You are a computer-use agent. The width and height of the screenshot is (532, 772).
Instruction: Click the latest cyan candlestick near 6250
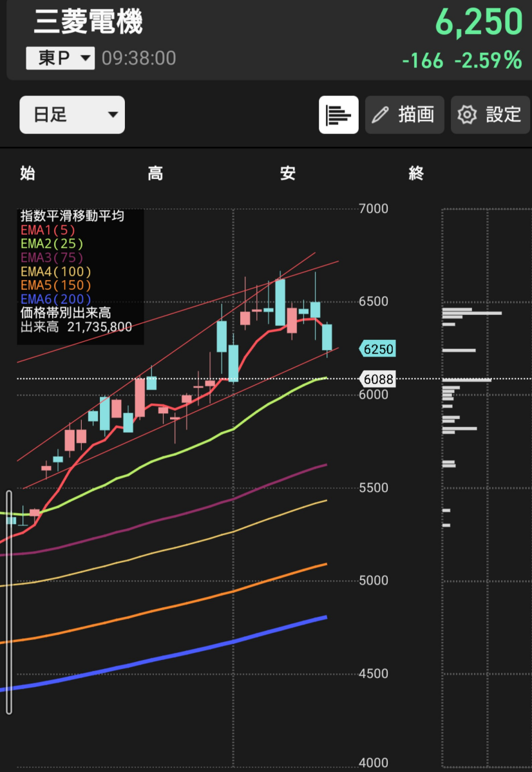pos(327,338)
